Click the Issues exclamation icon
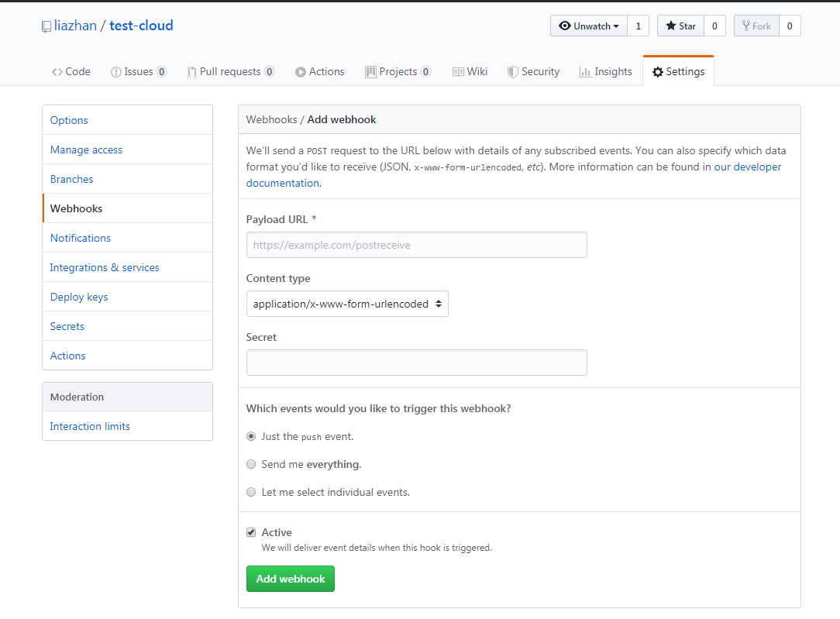The height and width of the screenshot is (619, 840). point(115,72)
